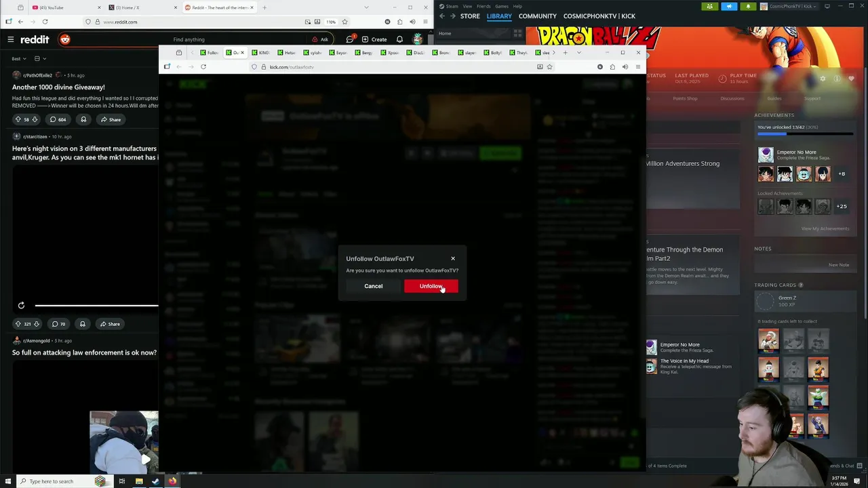Open game settings gear in Steam
Screen dimensions: 868x488
coord(823,79)
